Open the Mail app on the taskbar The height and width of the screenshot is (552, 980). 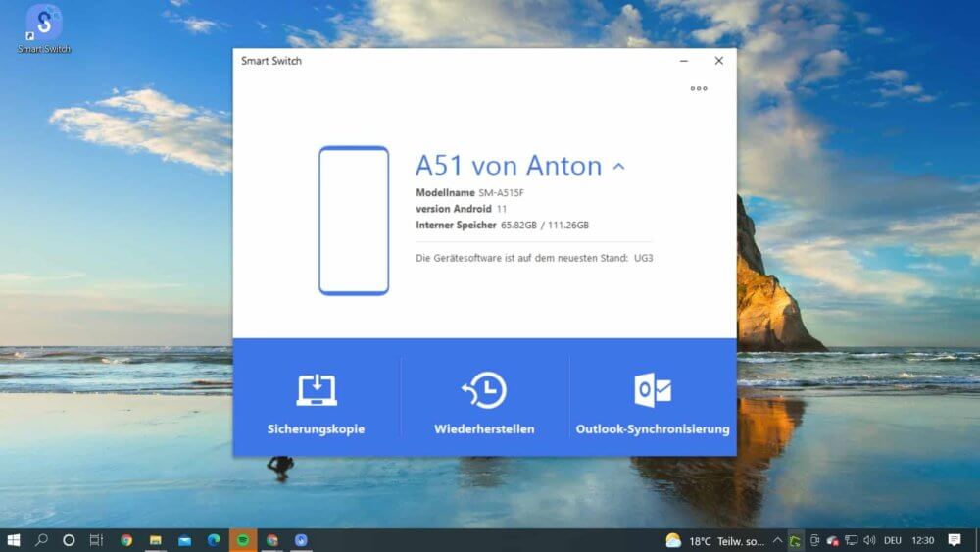tap(185, 540)
